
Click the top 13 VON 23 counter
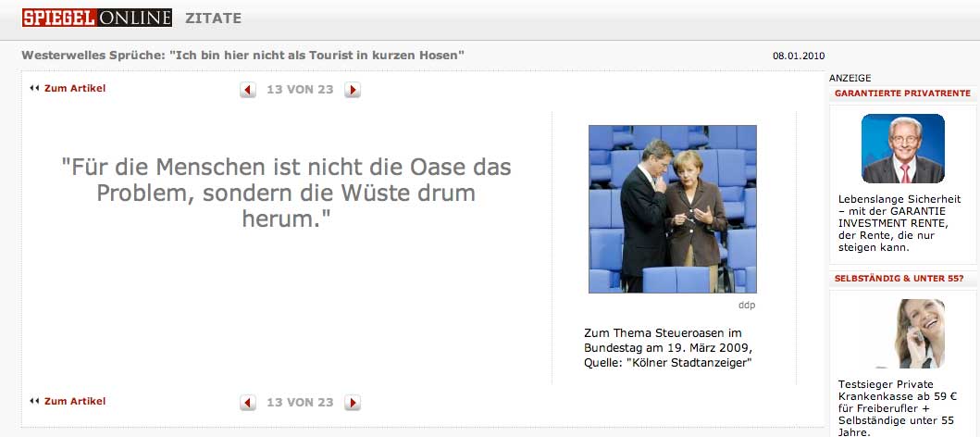(300, 90)
